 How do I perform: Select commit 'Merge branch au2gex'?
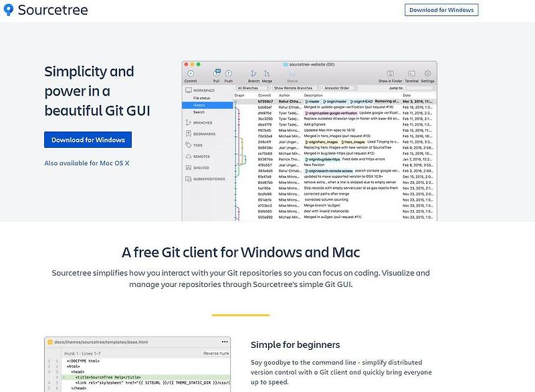click(x=335, y=205)
